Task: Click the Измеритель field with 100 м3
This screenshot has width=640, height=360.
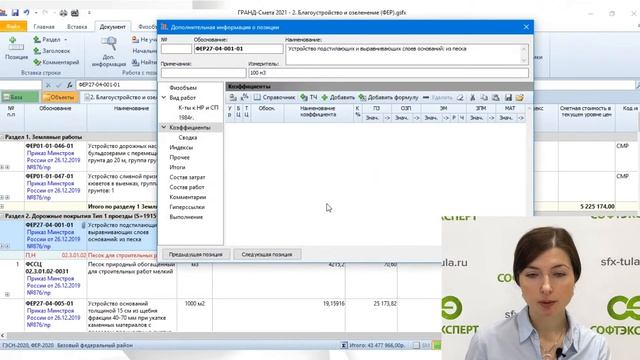Action: pos(388,73)
